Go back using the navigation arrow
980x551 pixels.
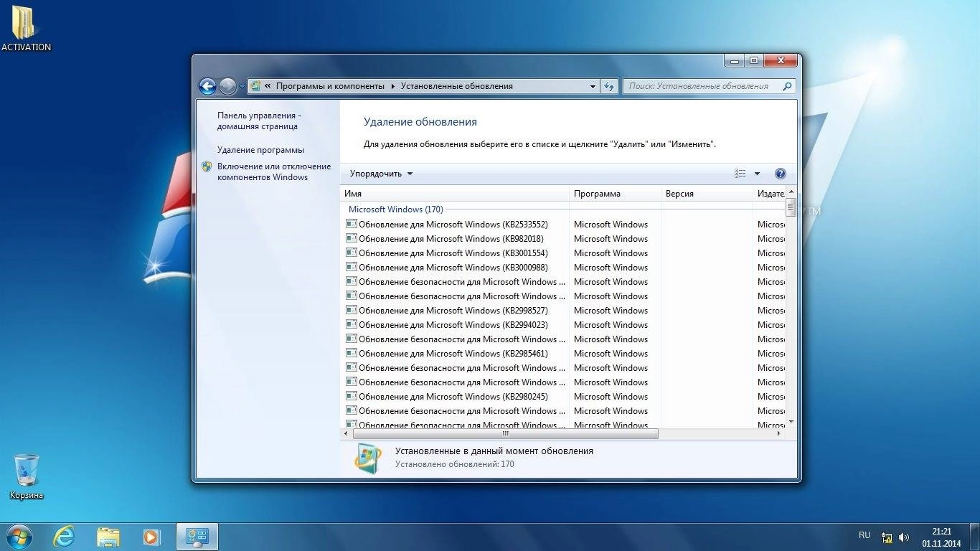(207, 87)
